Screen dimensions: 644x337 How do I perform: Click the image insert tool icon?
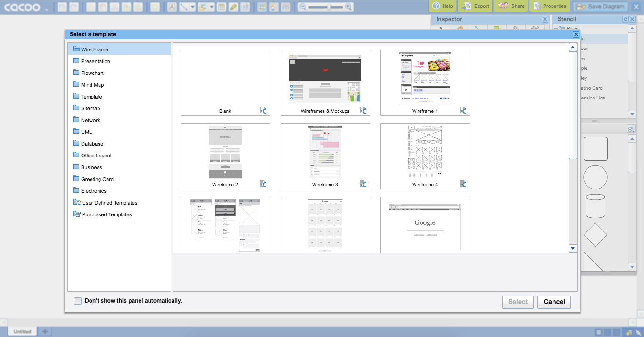[203, 7]
